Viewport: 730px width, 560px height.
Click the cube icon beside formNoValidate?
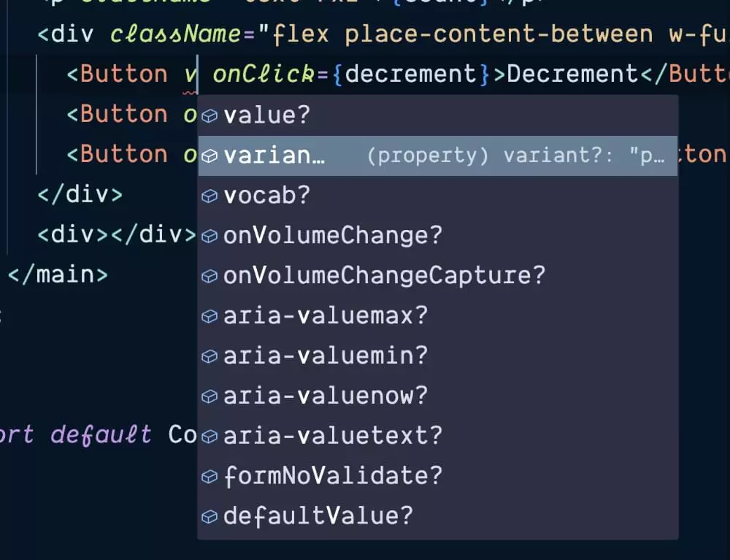pos(210,476)
